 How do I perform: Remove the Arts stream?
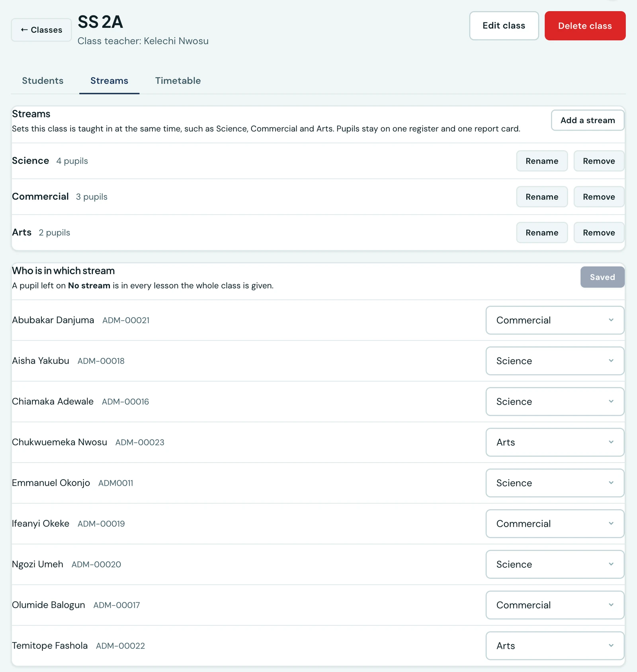pos(599,232)
